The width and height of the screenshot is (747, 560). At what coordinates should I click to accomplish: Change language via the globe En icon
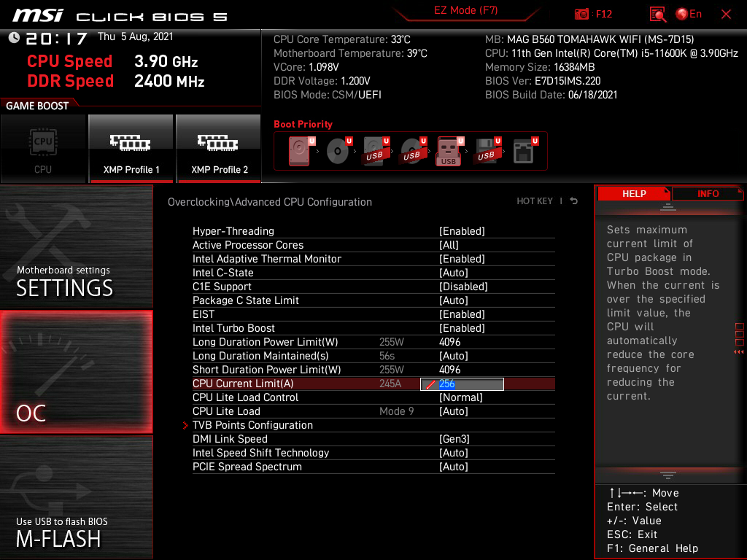coord(689,15)
